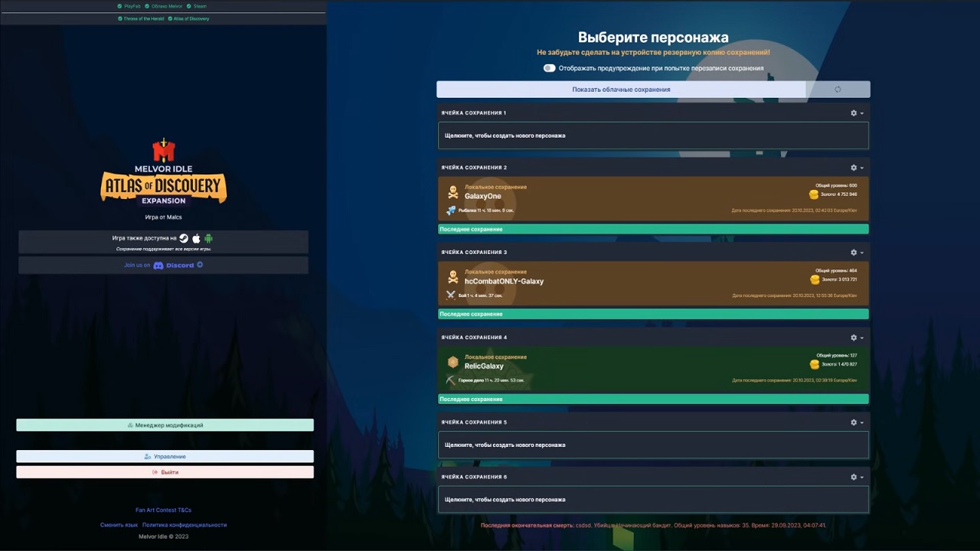Click the Android platform icon
Image resolution: width=980 pixels, height=551 pixels.
click(x=208, y=238)
